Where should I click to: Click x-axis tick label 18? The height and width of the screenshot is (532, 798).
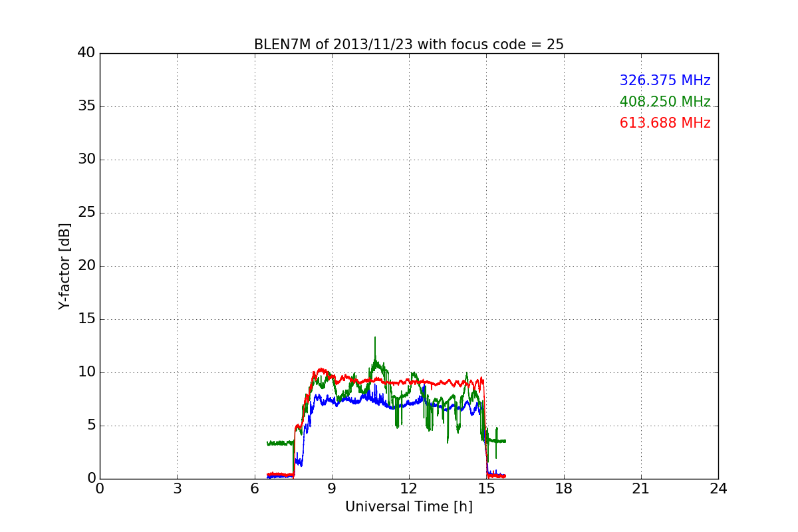(x=564, y=489)
